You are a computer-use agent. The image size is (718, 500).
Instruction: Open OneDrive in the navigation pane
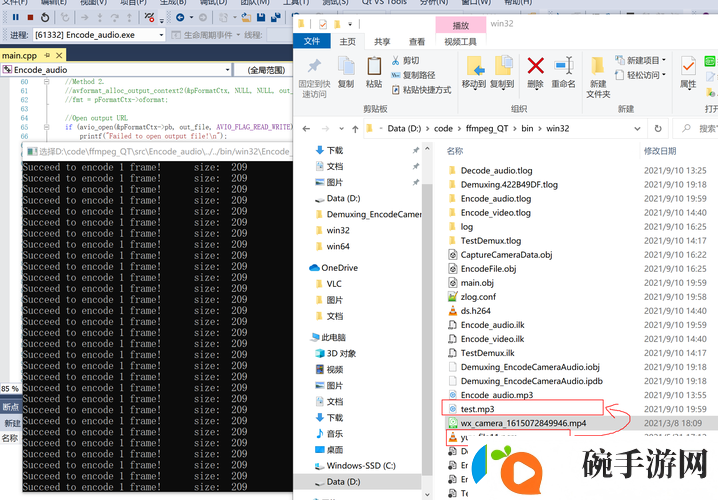(339, 268)
